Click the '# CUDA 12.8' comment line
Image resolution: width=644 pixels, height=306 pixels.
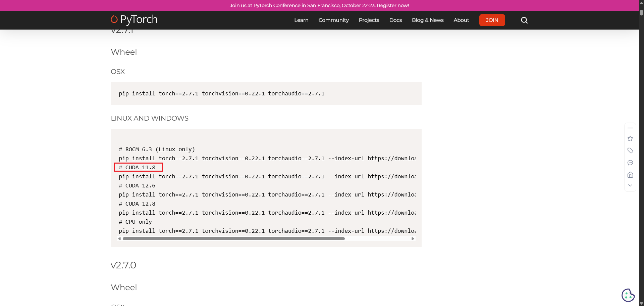[137, 204]
